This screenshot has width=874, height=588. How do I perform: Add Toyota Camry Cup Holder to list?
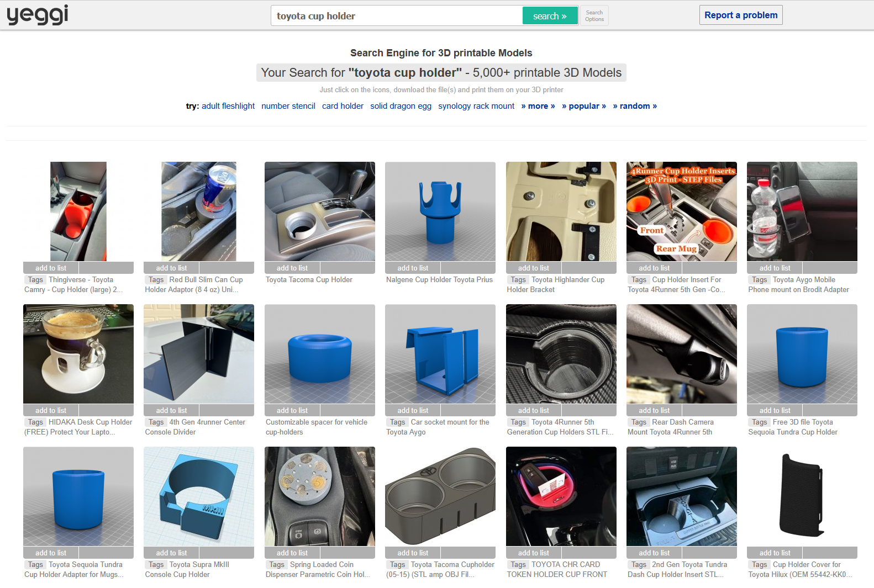[x=51, y=268]
